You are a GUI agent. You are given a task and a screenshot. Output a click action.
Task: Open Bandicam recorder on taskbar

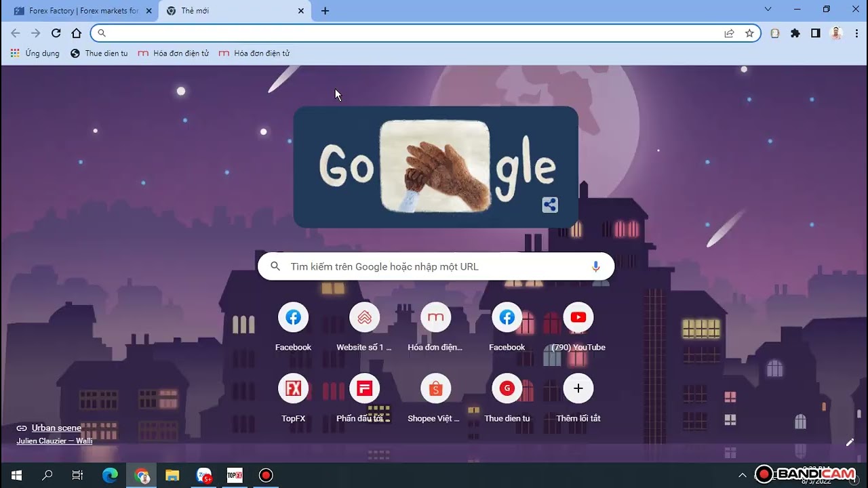click(266, 475)
